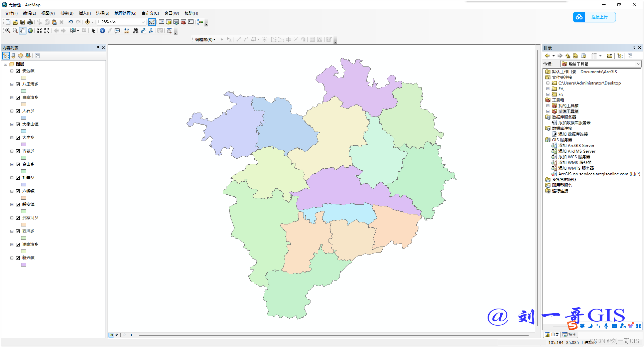The width and height of the screenshot is (644, 347).
Task: Expand 我的工具箱 in Catalog
Action: [x=548, y=106]
